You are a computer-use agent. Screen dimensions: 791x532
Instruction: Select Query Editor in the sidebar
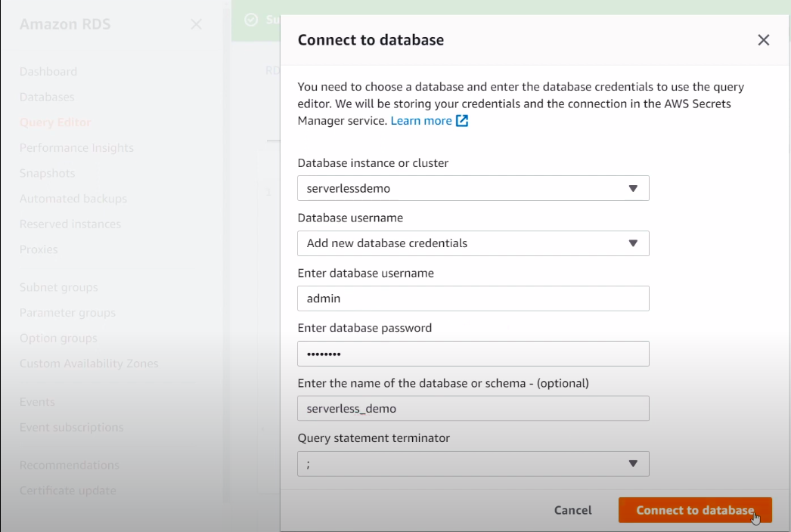pyautogui.click(x=55, y=122)
